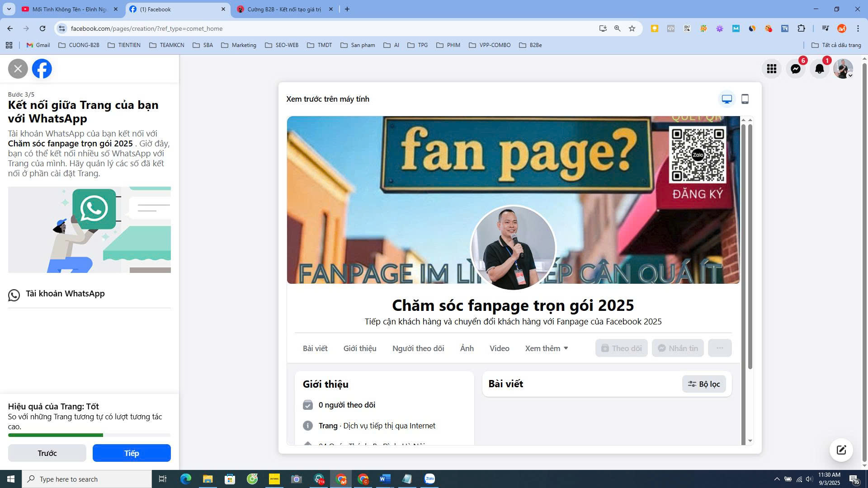The width and height of the screenshot is (868, 488).
Task: Open the Gmail bookmark
Action: click(38, 45)
